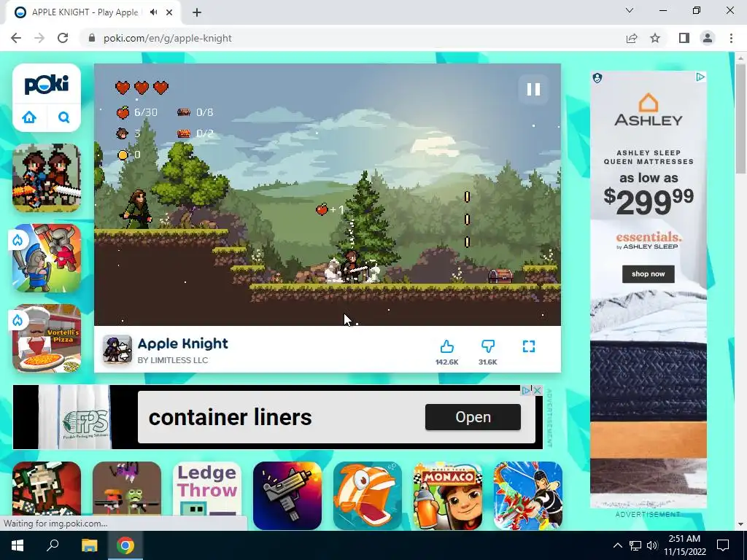
Task: Close the container liners banner ad
Action: (x=538, y=391)
